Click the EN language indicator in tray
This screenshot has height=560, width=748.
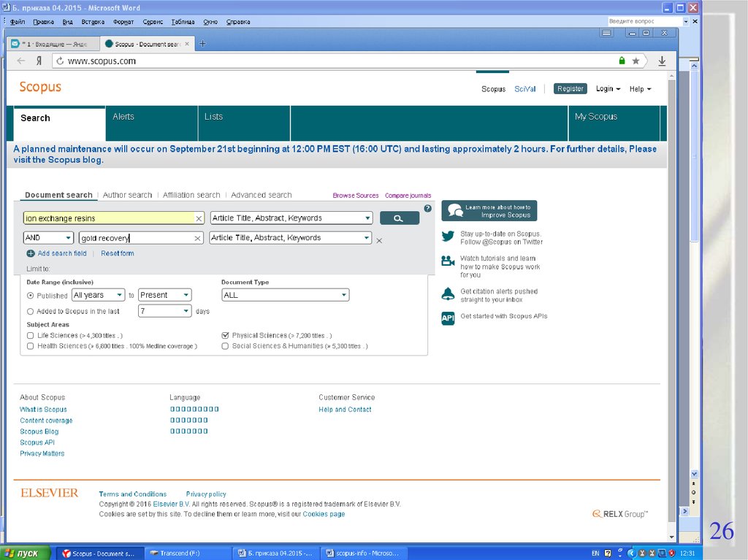(x=595, y=553)
